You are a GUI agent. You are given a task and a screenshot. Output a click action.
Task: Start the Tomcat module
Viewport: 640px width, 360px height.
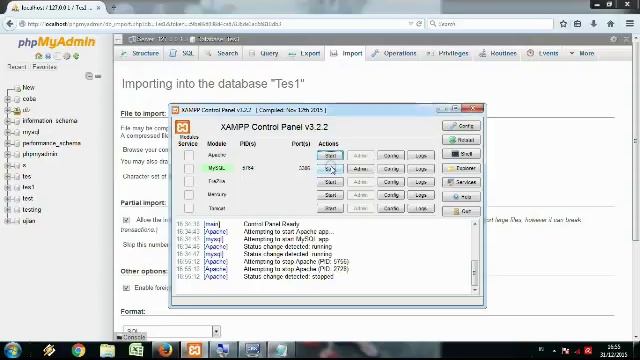tap(330, 208)
